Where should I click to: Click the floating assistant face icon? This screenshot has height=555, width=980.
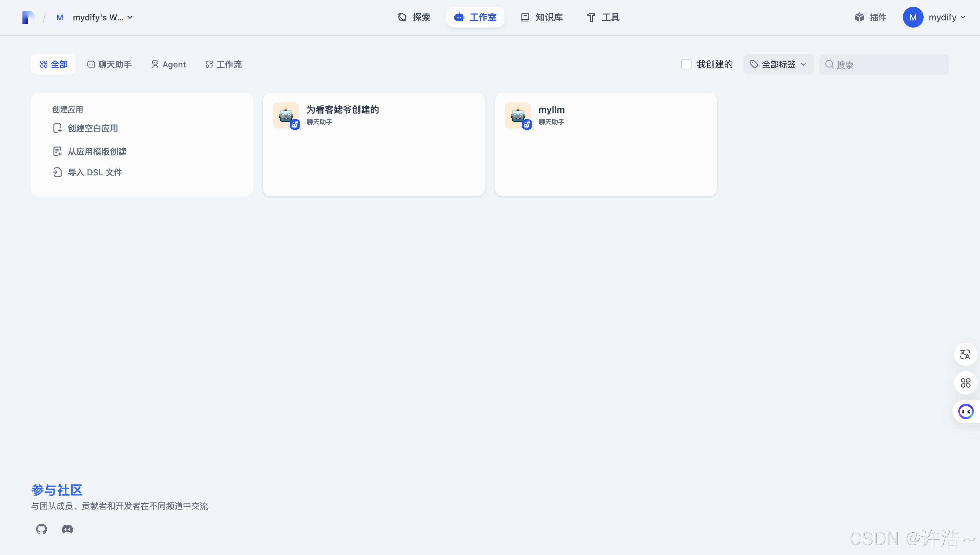point(966,412)
